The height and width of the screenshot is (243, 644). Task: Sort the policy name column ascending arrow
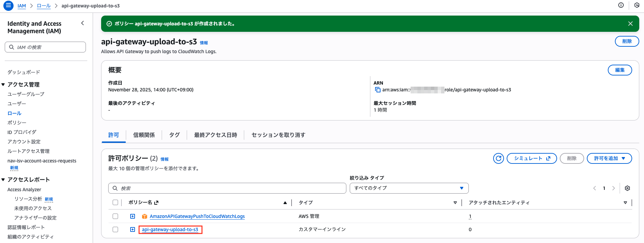pos(285,203)
